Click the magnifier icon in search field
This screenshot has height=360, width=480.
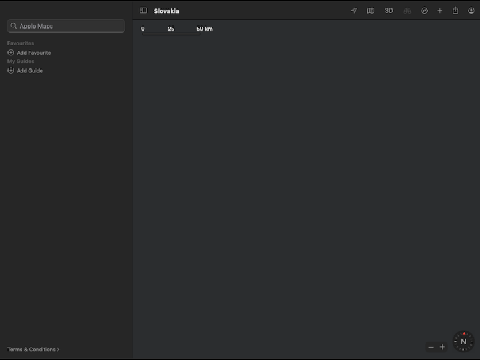(x=14, y=26)
